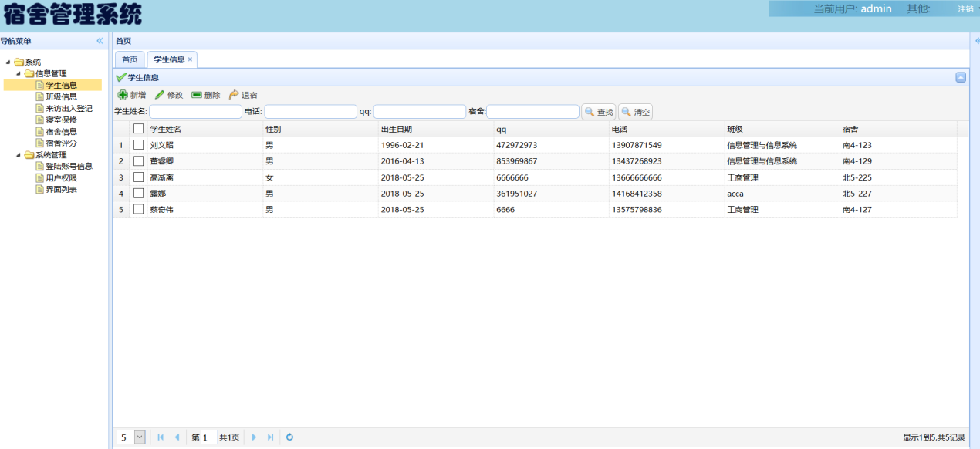980x449 pixels.
Task: Close the 学生信息 tab
Action: pyautogui.click(x=191, y=59)
